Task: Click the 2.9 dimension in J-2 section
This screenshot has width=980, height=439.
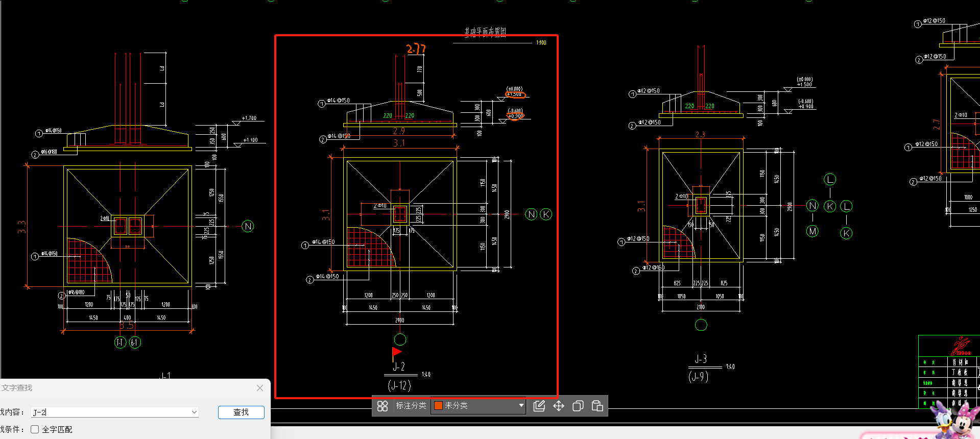Action: pyautogui.click(x=399, y=131)
